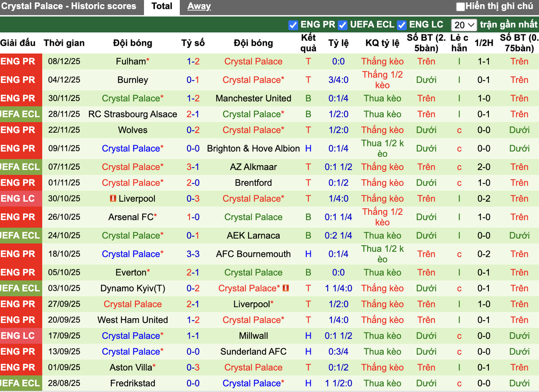The image size is (539, 392).
Task: Click Thắng 1/2 kèo in Arsenal FC row
Action: (x=382, y=217)
